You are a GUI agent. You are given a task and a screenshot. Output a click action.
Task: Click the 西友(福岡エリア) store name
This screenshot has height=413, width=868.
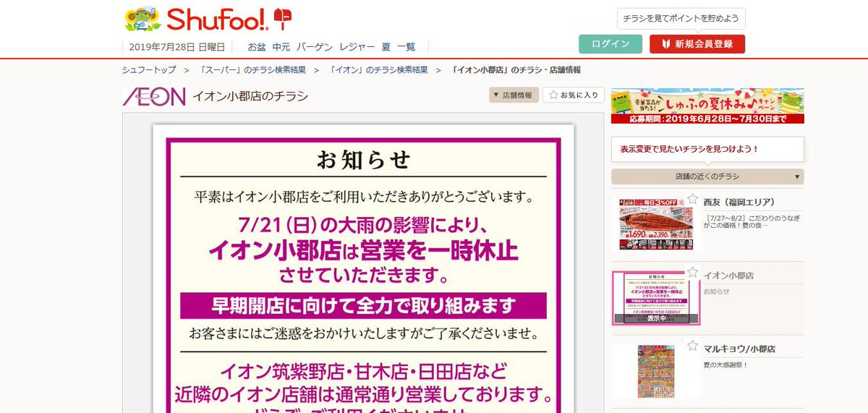(x=739, y=202)
